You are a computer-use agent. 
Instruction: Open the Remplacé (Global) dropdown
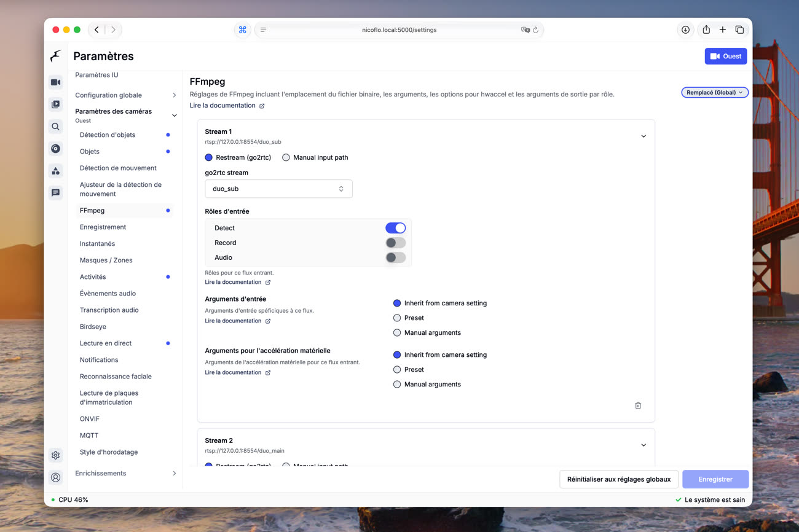click(x=715, y=92)
